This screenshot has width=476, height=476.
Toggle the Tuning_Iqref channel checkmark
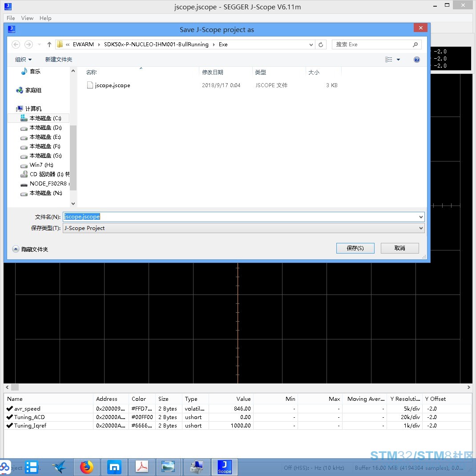click(x=9, y=426)
